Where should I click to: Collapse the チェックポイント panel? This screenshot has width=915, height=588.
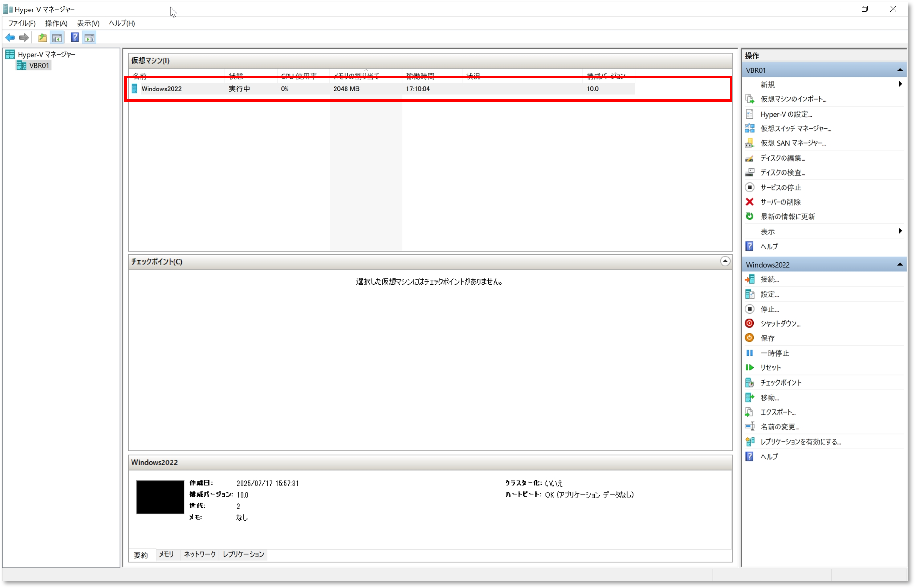[x=725, y=261]
